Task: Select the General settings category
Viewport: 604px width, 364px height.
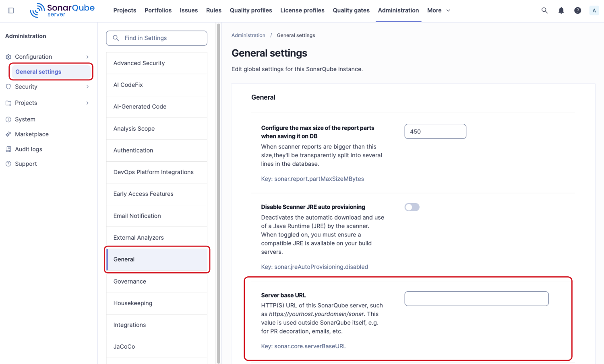Action: click(x=157, y=259)
